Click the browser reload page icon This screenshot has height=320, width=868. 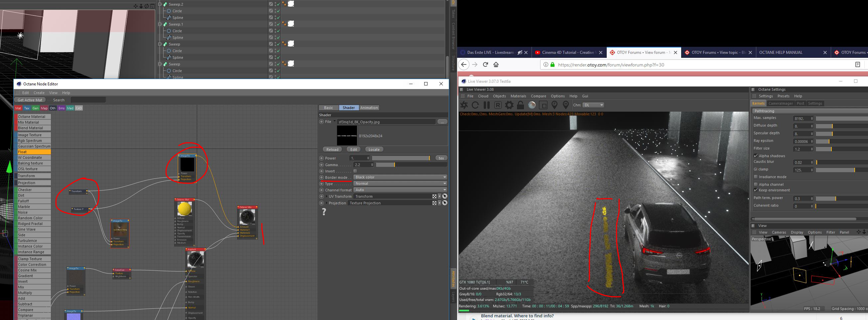pos(485,65)
